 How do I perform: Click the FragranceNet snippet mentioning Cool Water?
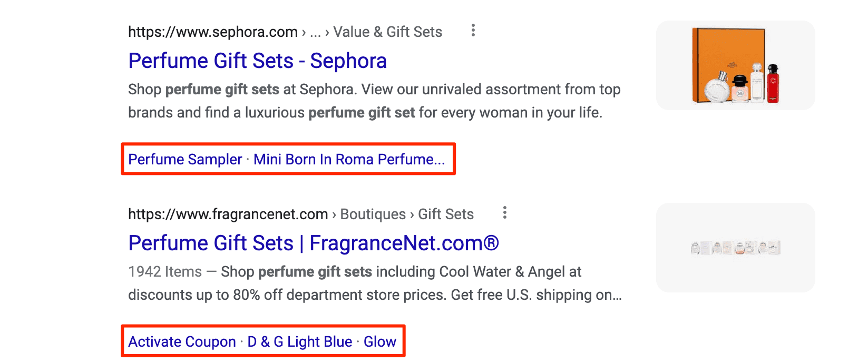tap(375, 283)
